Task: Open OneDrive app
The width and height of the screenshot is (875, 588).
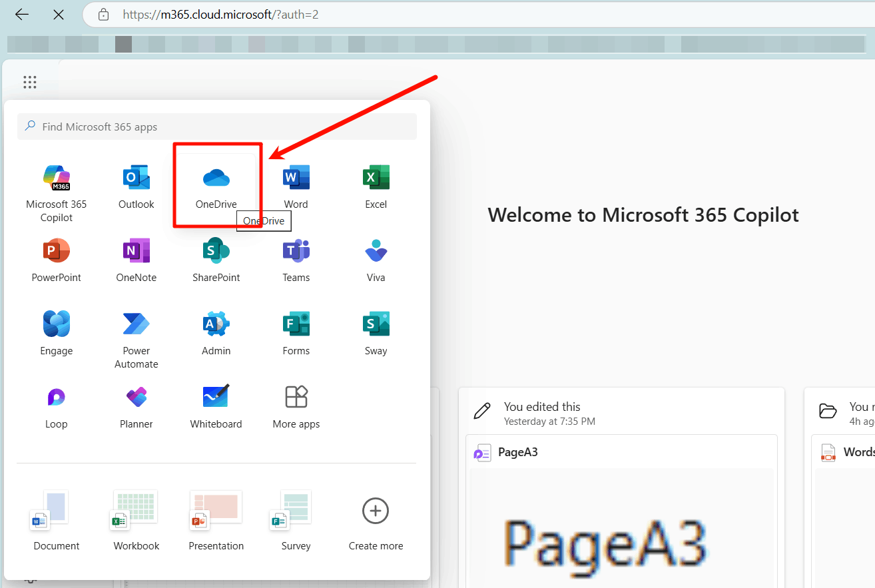Action: [216, 186]
